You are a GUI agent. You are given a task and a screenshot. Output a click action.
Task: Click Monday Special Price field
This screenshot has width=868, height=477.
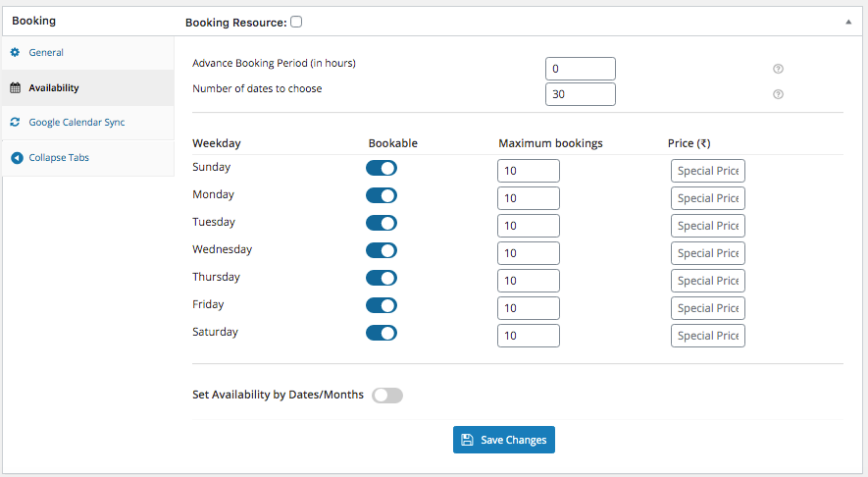708,198
